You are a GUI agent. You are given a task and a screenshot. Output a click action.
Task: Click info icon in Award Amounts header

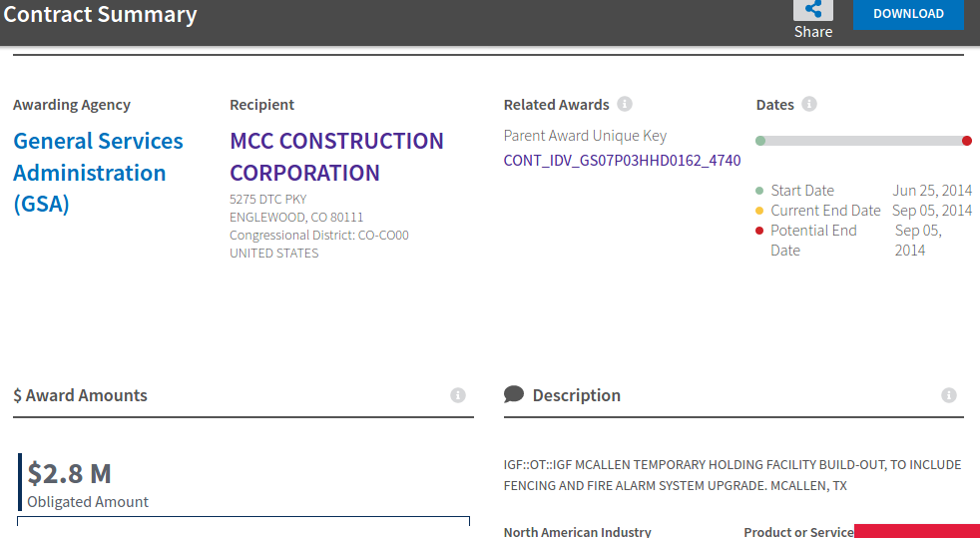(x=458, y=395)
